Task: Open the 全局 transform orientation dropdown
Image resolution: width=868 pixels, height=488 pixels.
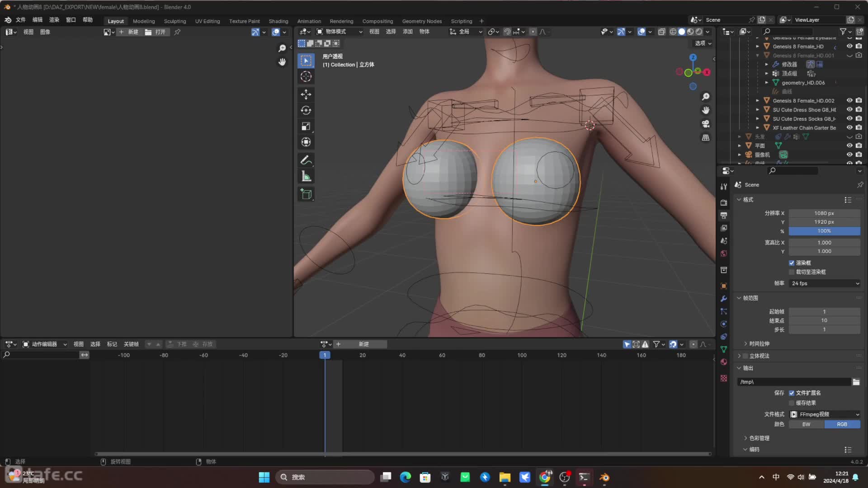Action: click(466, 32)
